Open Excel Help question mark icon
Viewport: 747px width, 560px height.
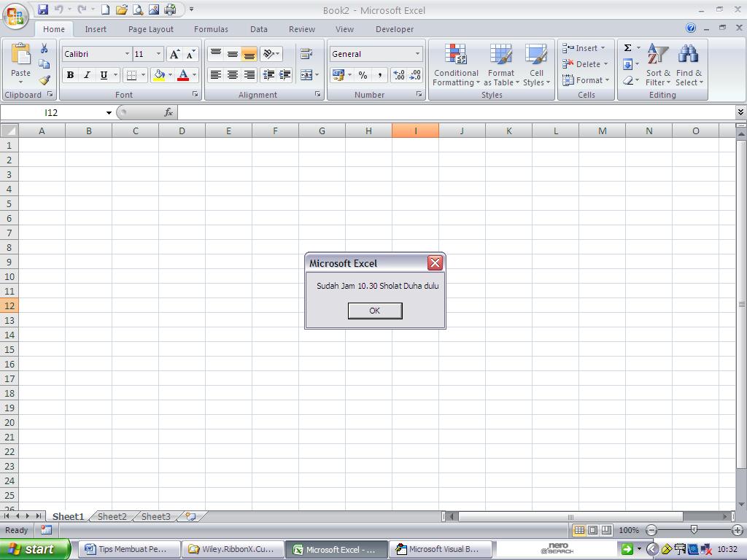[691, 28]
